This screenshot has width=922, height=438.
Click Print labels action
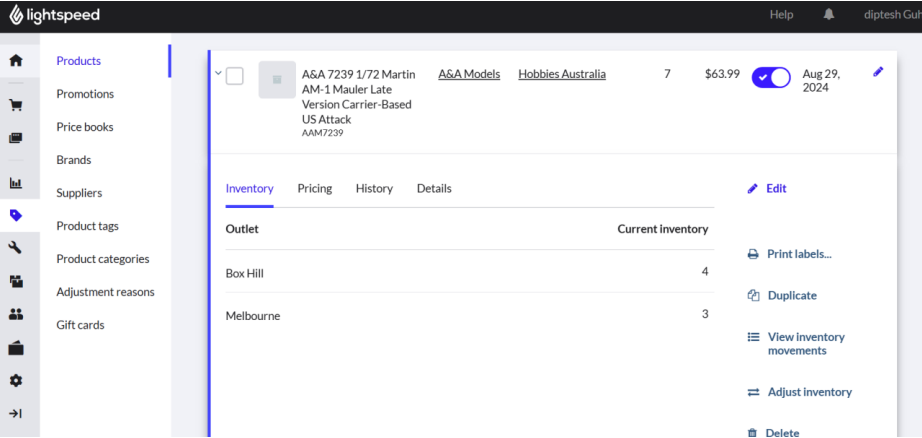[x=789, y=255]
